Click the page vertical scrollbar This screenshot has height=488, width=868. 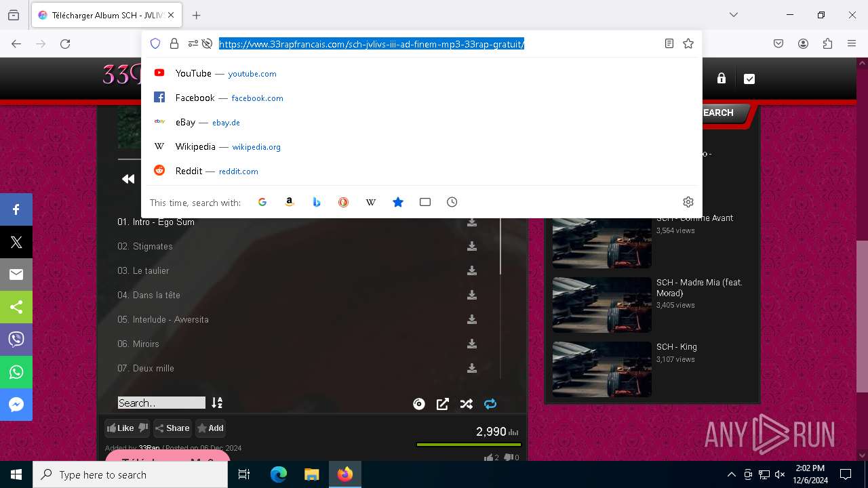click(862, 317)
